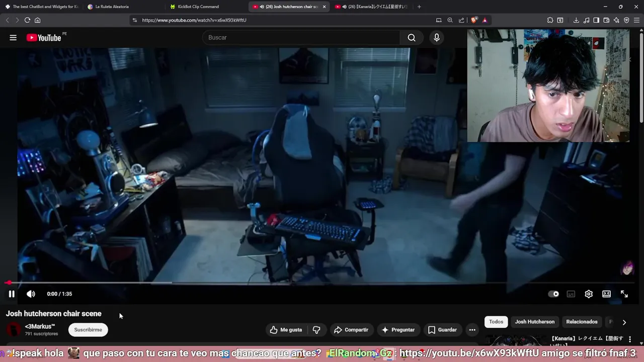The image size is (644, 362).
Task: Like the video with Me gusta
Action: click(x=286, y=330)
